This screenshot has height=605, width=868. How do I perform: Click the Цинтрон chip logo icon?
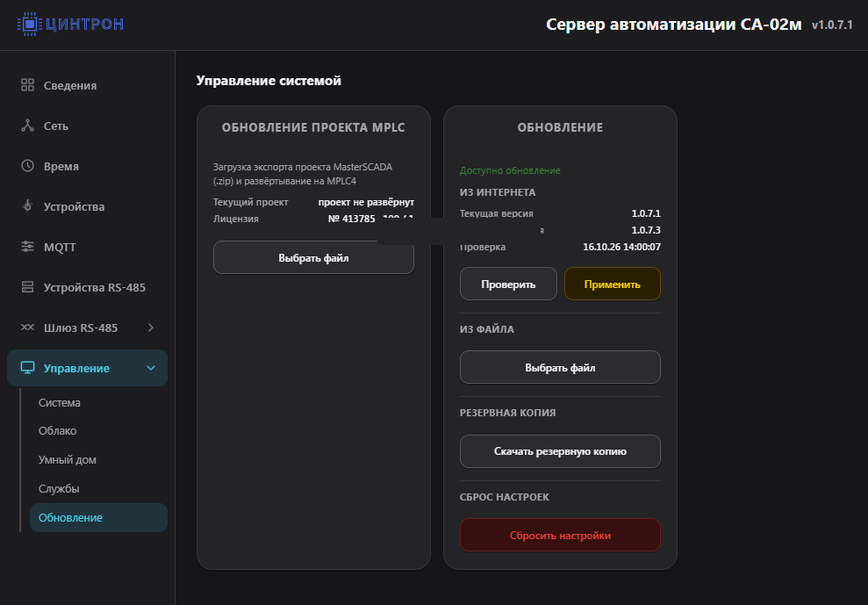pyautogui.click(x=29, y=24)
